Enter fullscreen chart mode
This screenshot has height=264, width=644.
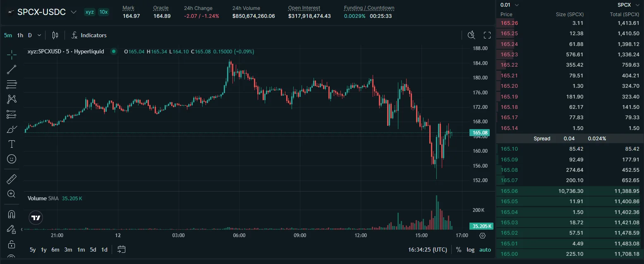(487, 35)
